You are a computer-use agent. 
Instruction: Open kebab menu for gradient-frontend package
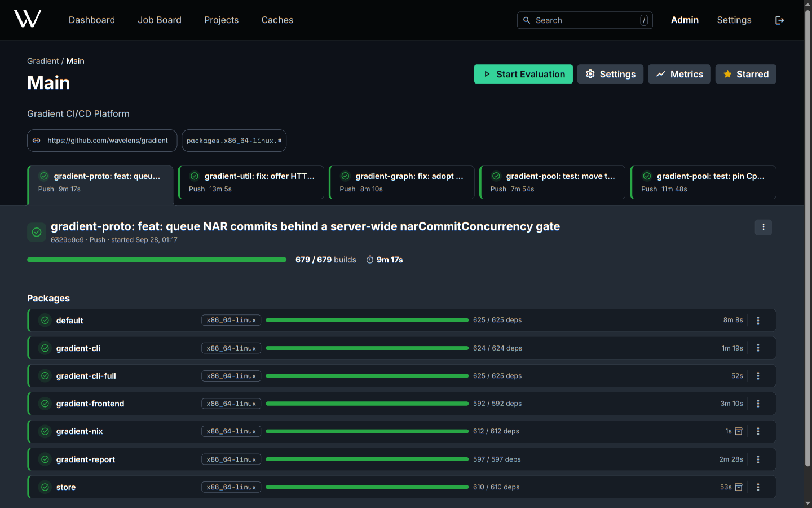(x=758, y=404)
